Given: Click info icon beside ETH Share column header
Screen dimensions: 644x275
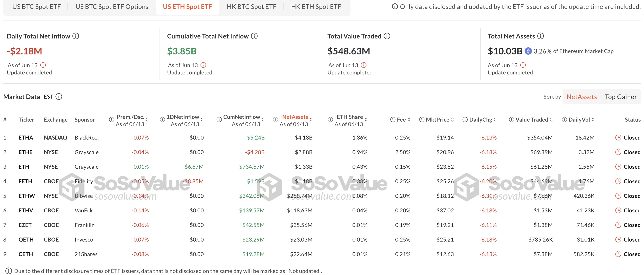Looking at the screenshot, I should [330, 120].
